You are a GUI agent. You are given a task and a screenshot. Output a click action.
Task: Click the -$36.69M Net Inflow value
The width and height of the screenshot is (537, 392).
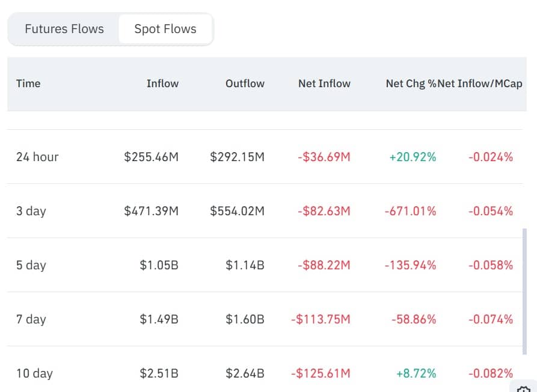point(324,157)
